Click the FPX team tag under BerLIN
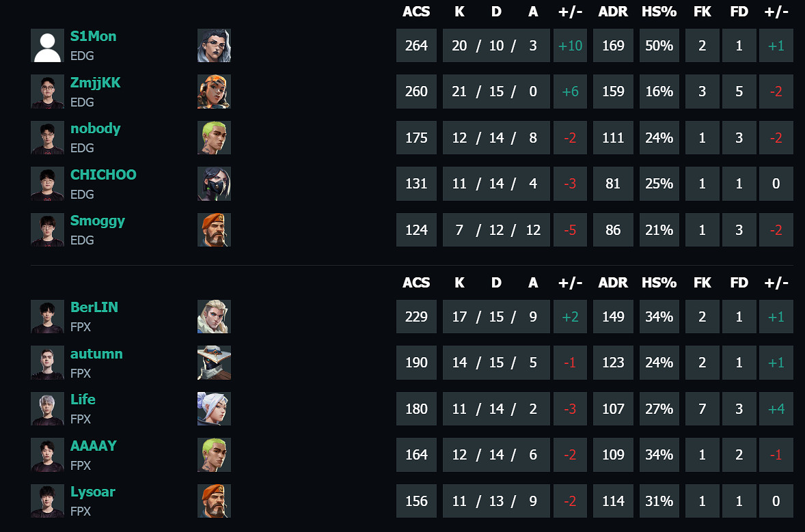Screen dimensions: 805x532 82,327
